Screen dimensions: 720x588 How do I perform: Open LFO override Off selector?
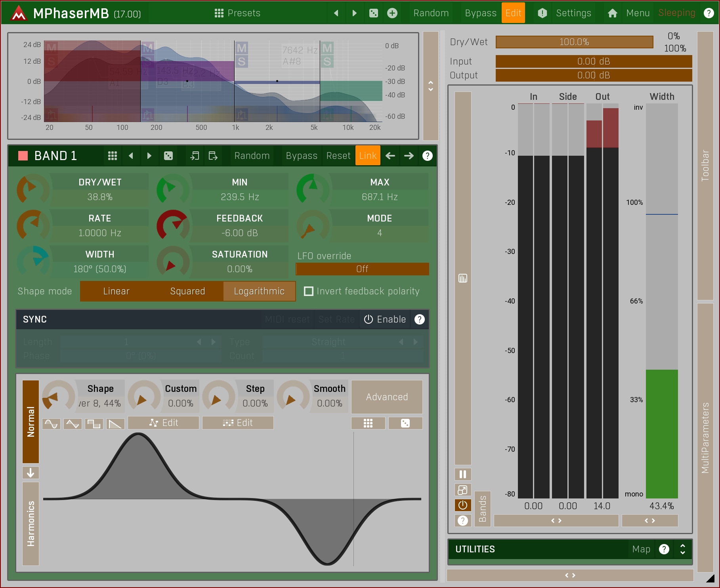coord(362,269)
